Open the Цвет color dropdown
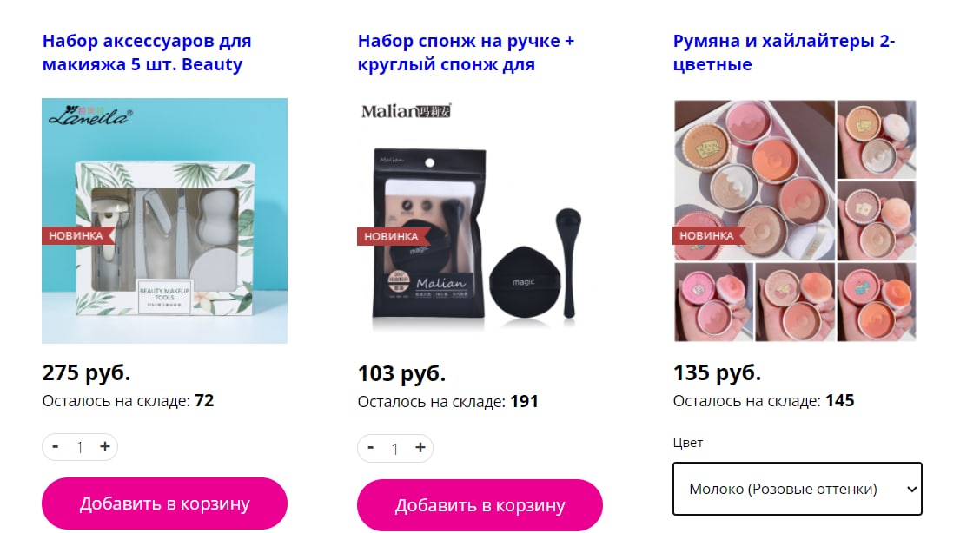 click(797, 489)
